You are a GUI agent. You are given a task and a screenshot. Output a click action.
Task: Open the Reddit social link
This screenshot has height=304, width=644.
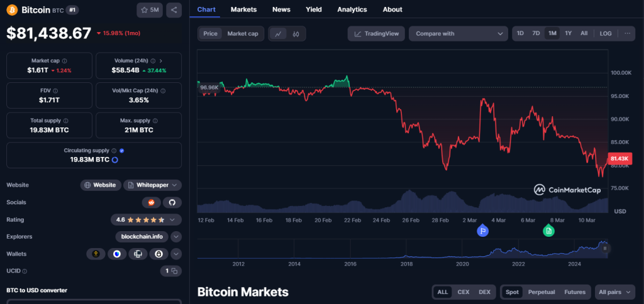click(x=152, y=202)
